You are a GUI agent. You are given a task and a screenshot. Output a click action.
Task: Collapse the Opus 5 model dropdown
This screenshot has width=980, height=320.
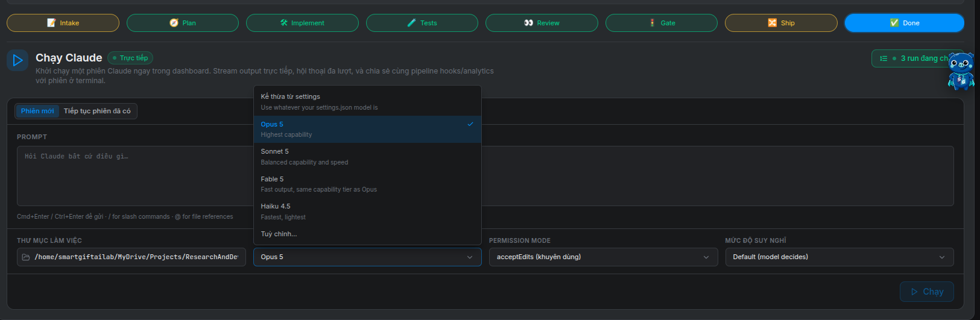367,257
